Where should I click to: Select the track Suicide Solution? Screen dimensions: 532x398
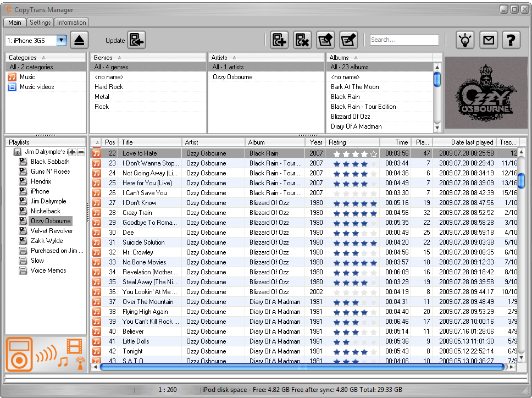click(304, 242)
